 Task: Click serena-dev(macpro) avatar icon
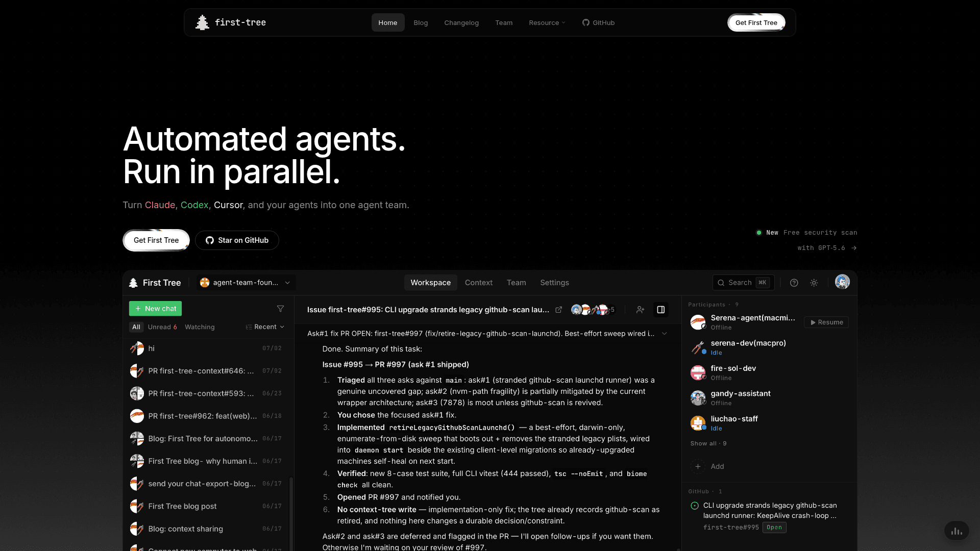[x=698, y=347]
